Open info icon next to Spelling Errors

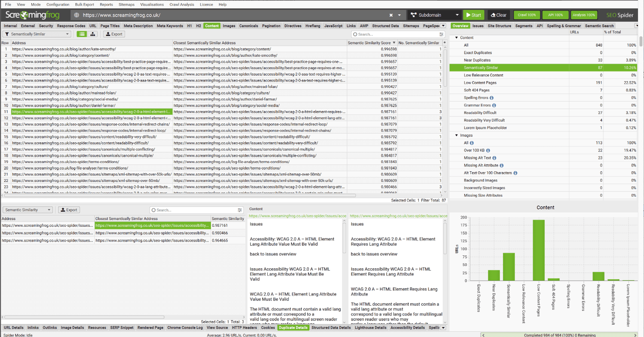coord(491,98)
